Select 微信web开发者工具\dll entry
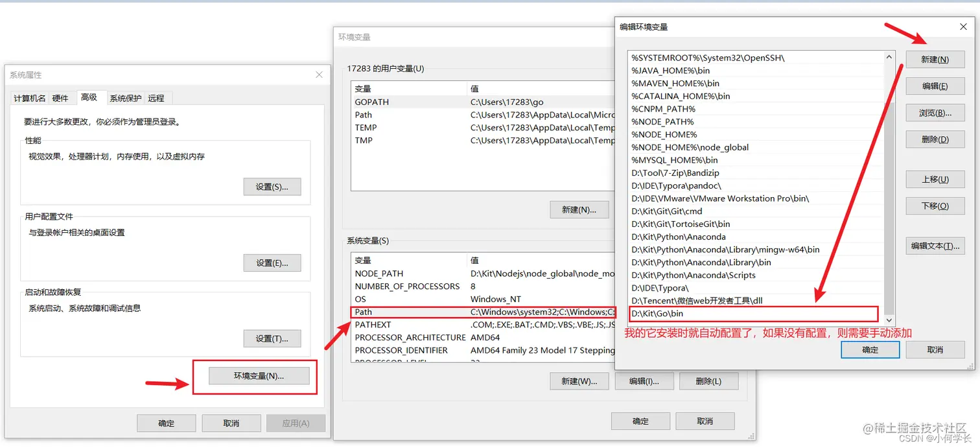 [756, 301]
